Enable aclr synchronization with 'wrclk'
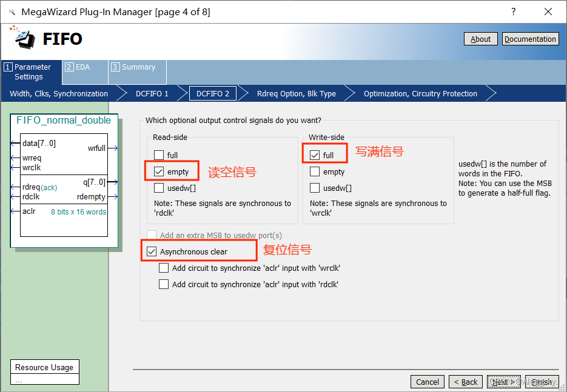567x392 pixels. click(164, 268)
